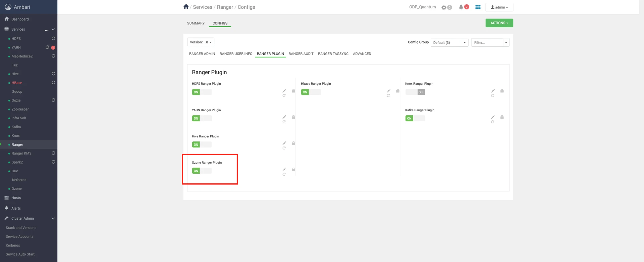Click lock icon for Knox Ranger Plugin
This screenshot has height=262, width=644.
pyautogui.click(x=502, y=91)
